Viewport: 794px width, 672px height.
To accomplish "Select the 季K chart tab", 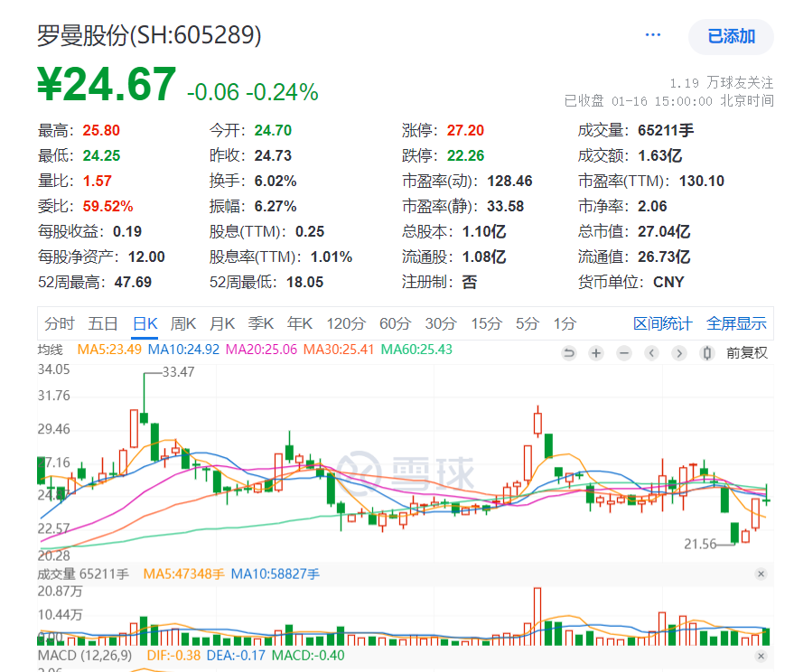I will click(x=261, y=323).
